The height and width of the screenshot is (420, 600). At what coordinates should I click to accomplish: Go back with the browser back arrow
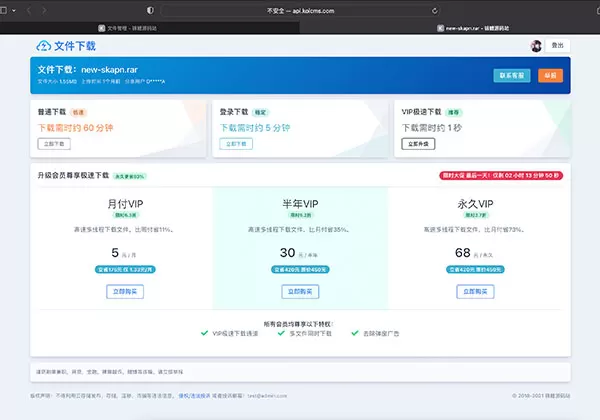coord(29,10)
